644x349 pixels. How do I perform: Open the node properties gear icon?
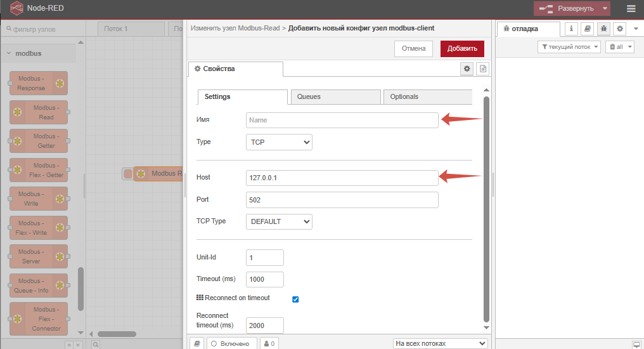[467, 69]
